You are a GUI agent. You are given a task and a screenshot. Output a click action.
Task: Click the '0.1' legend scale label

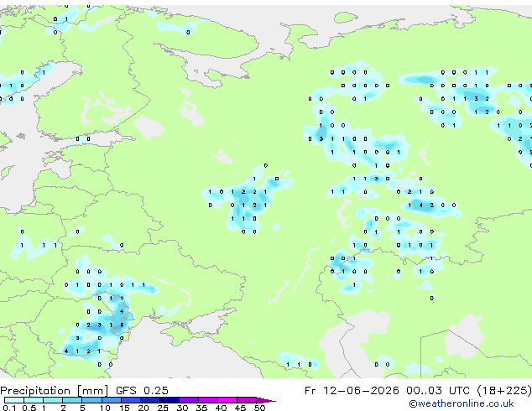pos(9,408)
